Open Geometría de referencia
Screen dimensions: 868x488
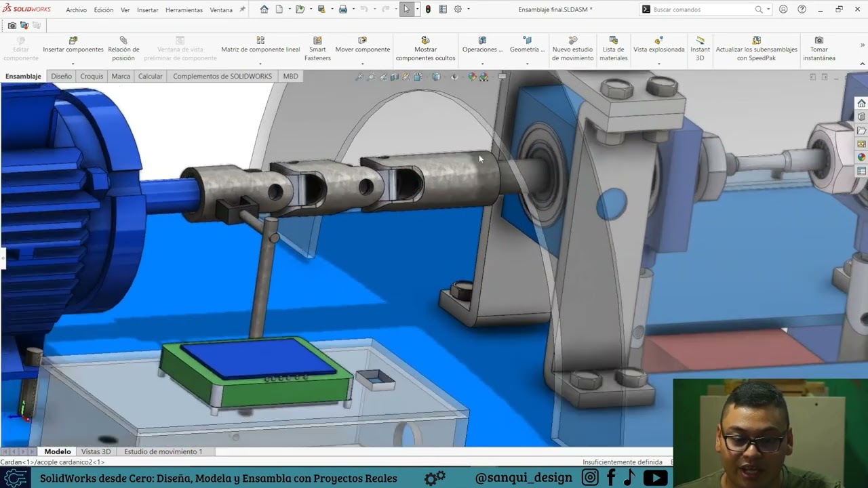click(527, 45)
